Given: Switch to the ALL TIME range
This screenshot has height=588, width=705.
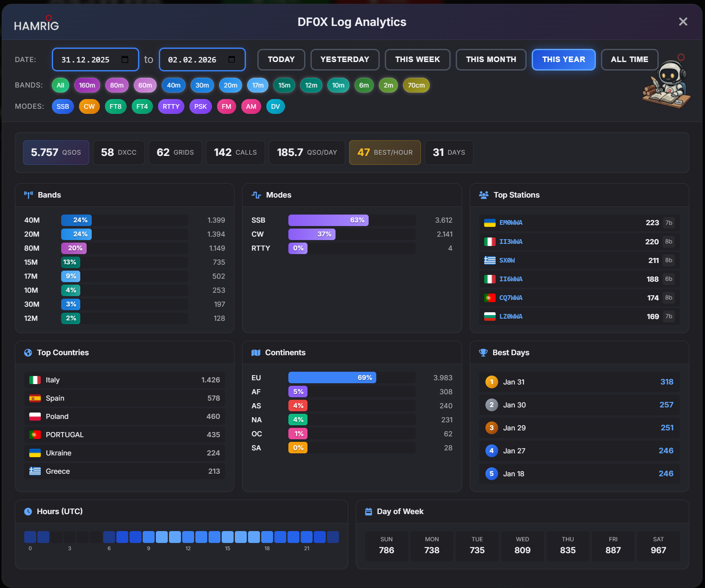Looking at the screenshot, I should 629,59.
